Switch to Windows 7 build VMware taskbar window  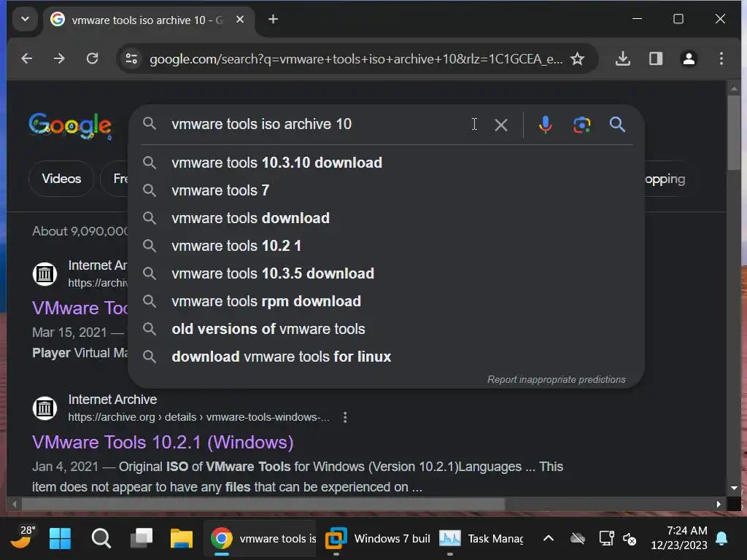(x=378, y=539)
